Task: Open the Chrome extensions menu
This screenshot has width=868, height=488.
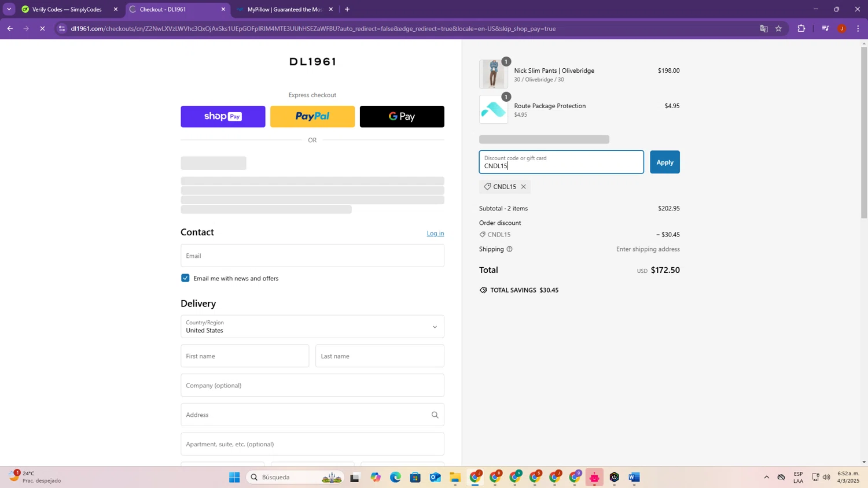Action: click(x=801, y=28)
